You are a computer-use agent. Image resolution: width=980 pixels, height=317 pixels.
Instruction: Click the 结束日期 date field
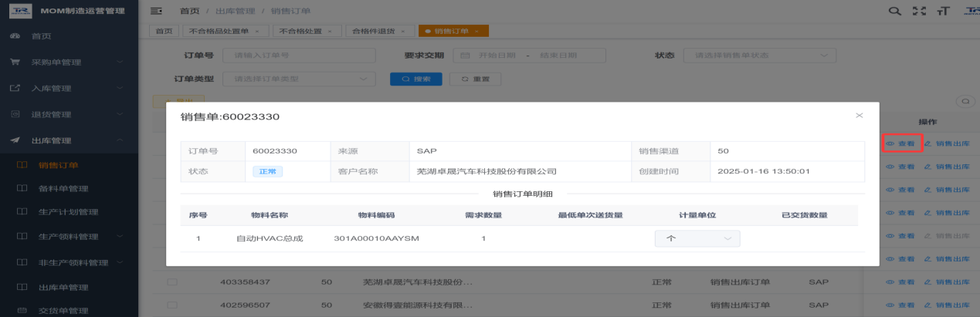(x=558, y=56)
